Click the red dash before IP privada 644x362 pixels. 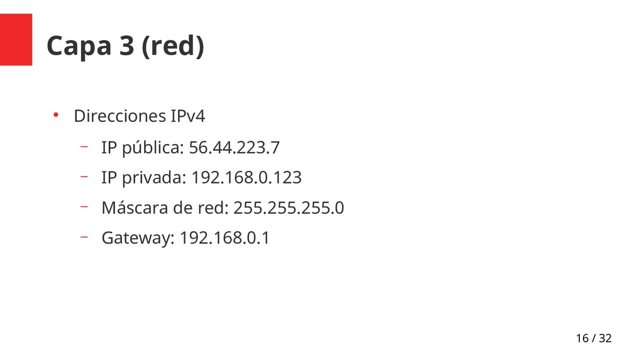pyautogui.click(x=84, y=177)
